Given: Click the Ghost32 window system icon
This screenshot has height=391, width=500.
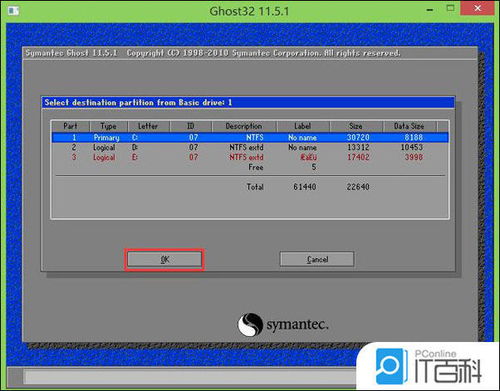Looking at the screenshot, I should [x=14, y=11].
